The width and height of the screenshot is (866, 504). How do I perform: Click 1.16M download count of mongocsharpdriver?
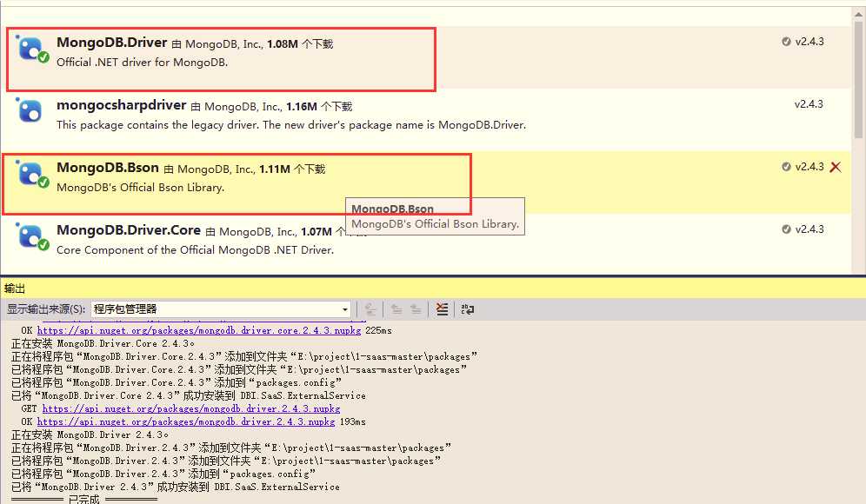(302, 107)
